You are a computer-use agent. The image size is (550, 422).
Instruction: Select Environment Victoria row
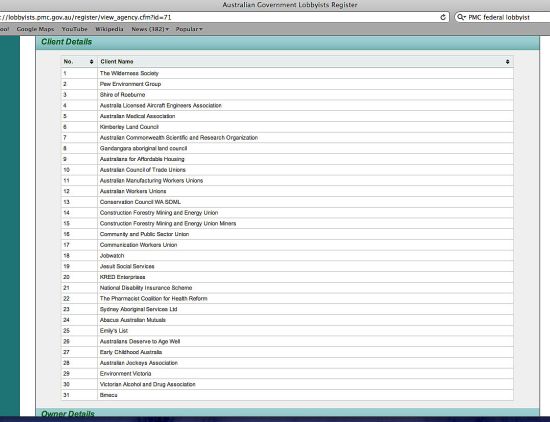(x=287, y=374)
